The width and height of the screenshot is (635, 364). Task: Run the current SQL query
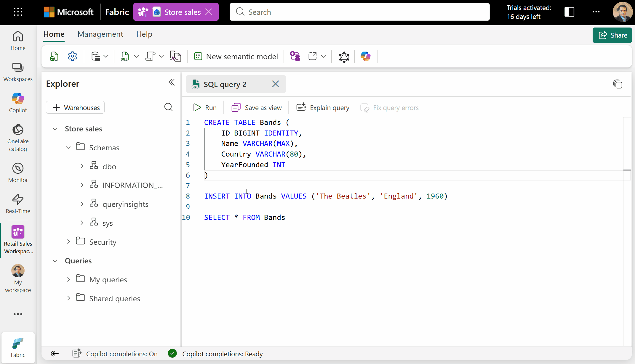coord(205,107)
